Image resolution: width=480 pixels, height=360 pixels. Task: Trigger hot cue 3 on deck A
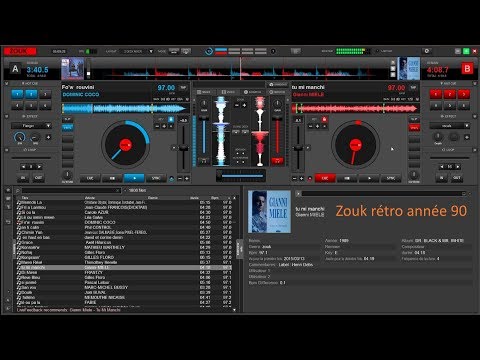click(x=45, y=94)
